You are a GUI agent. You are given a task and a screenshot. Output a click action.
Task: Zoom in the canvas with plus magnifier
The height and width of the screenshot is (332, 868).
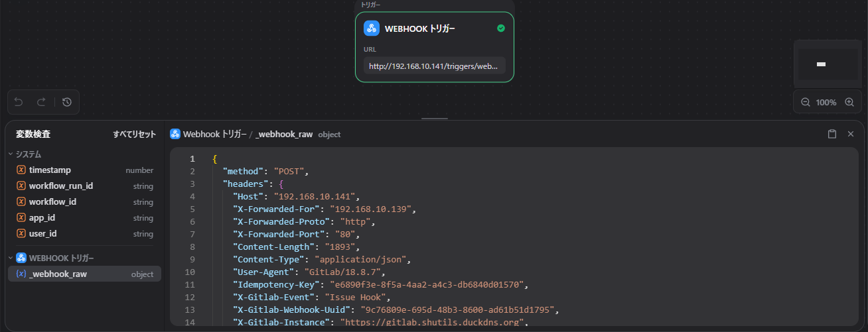pos(849,103)
